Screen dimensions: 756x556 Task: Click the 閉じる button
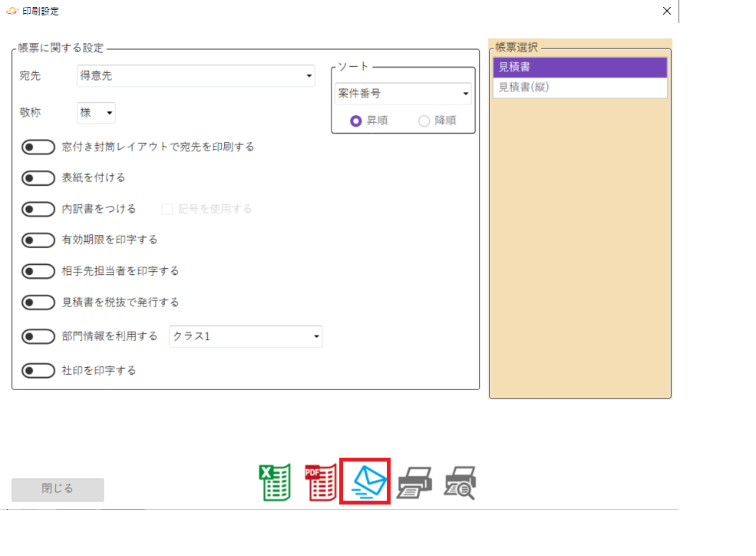(x=58, y=489)
